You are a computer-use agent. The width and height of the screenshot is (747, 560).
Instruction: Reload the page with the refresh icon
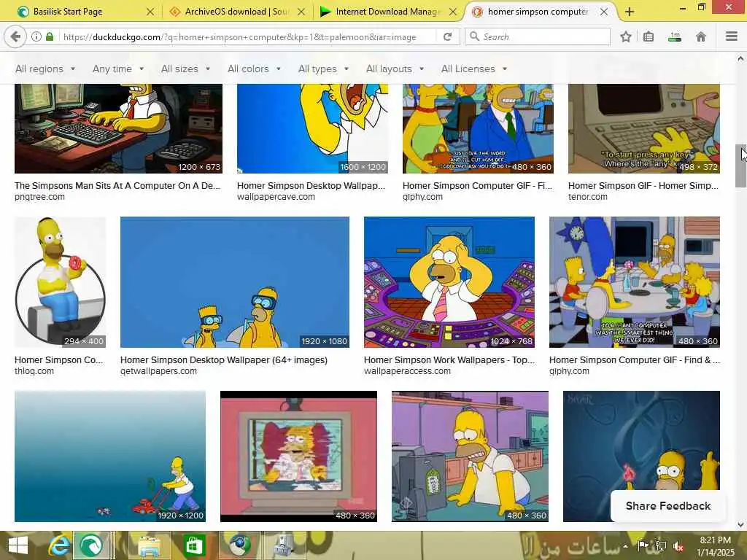click(x=447, y=36)
